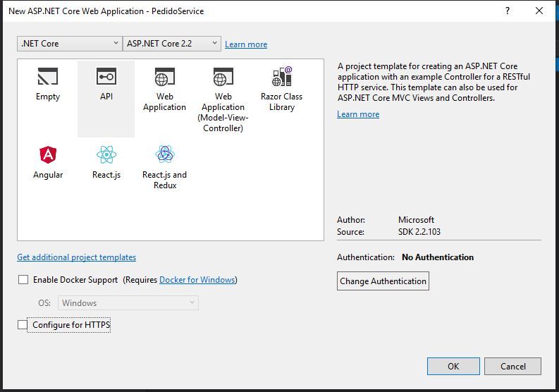Click the No Authentication text
559x392 pixels.
click(438, 257)
